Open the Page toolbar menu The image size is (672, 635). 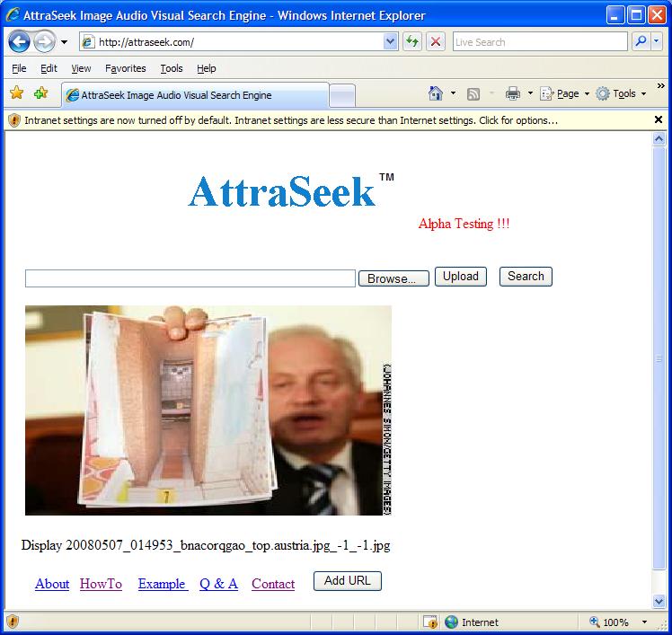565,93
